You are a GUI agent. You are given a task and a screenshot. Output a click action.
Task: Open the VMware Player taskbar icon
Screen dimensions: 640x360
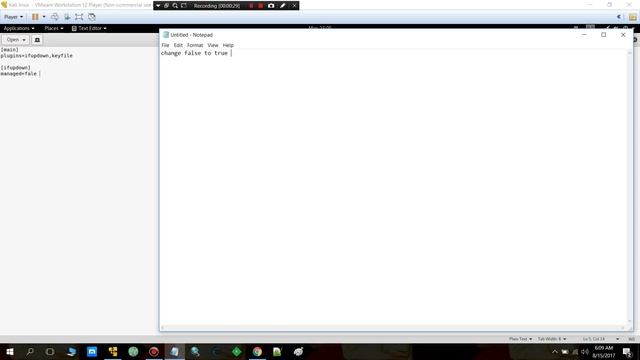113,351
